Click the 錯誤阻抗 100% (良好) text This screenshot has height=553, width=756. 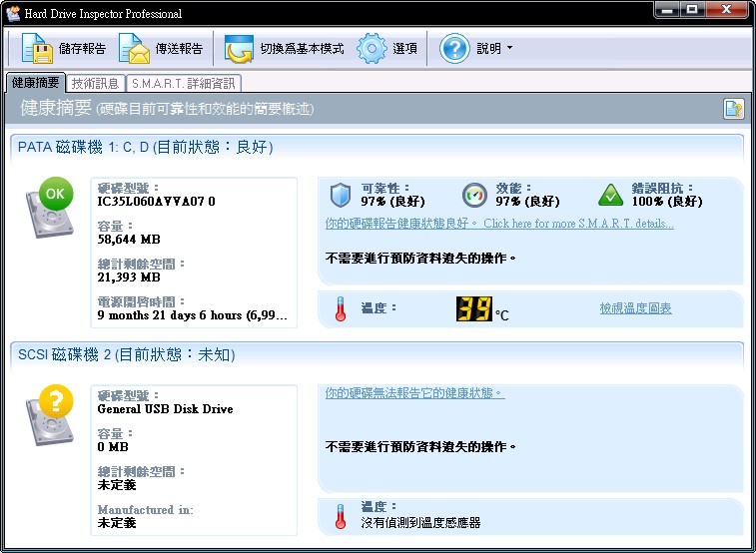coord(667,195)
